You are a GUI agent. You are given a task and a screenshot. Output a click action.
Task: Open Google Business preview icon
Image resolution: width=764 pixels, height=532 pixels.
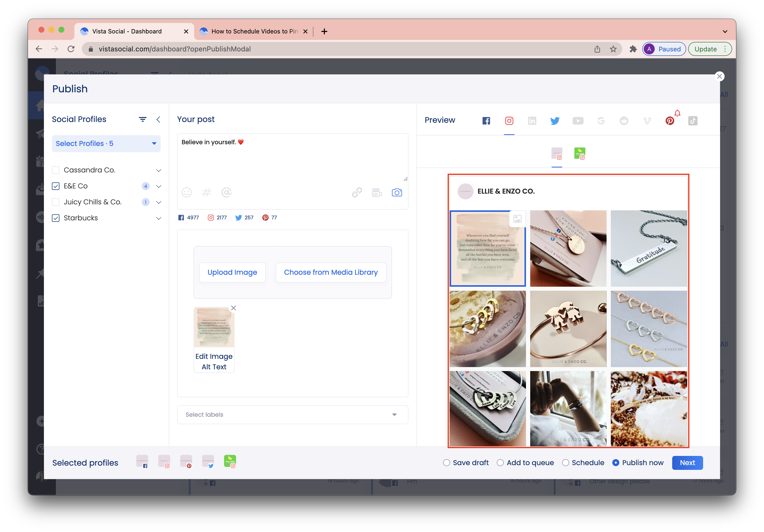click(x=601, y=121)
